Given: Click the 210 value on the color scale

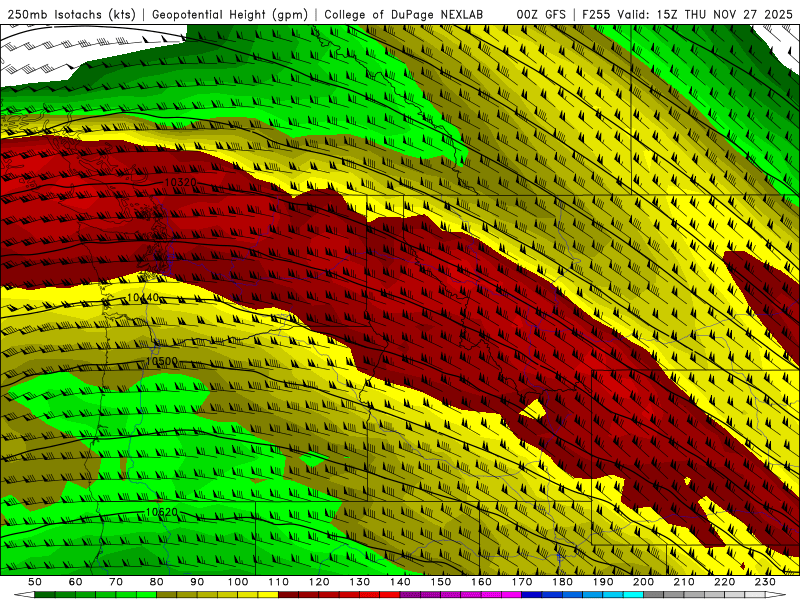Looking at the screenshot, I should coord(684,582).
